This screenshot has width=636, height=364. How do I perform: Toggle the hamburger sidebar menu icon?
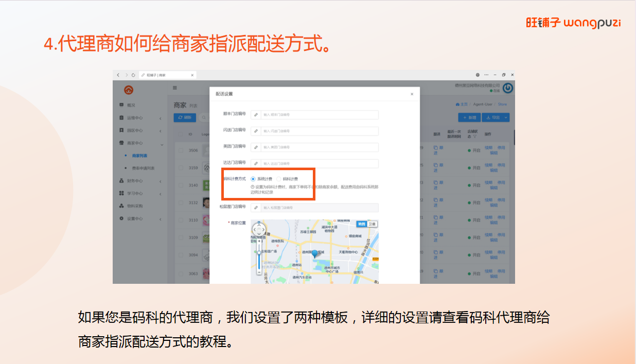[174, 88]
